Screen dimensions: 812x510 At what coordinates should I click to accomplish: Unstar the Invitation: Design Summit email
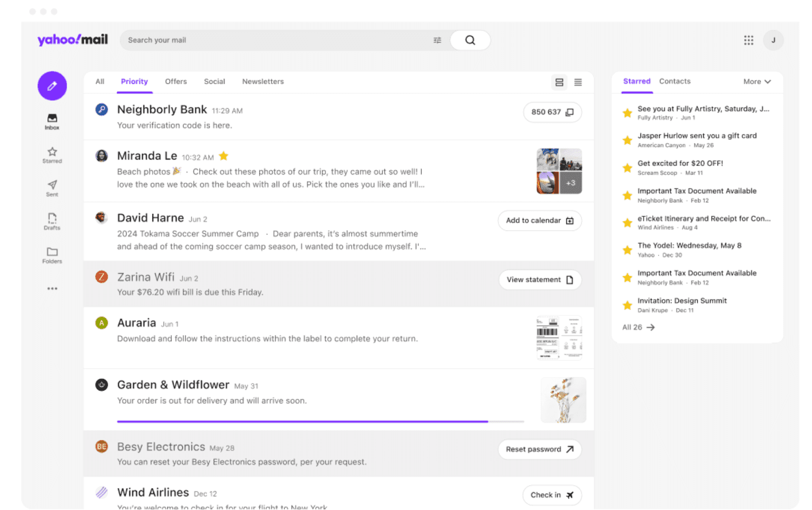coord(627,305)
